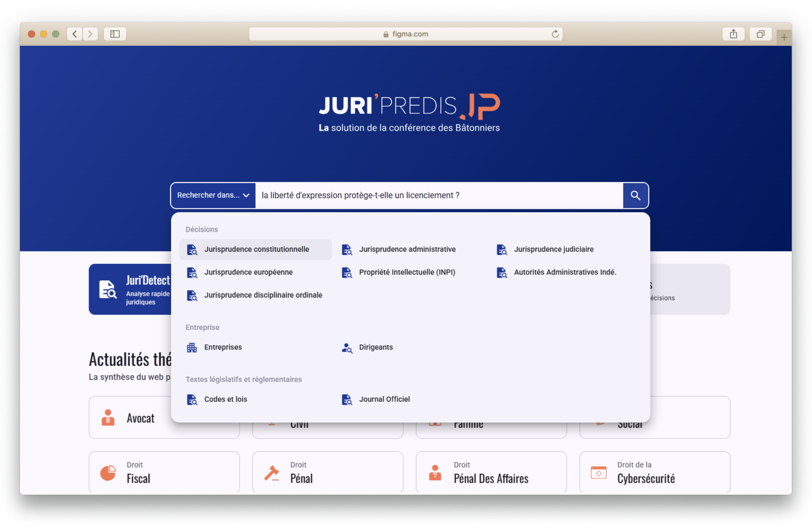Click document icon beside Jurisprudence administrative
Screen dimensions: 812x531
click(x=347, y=250)
